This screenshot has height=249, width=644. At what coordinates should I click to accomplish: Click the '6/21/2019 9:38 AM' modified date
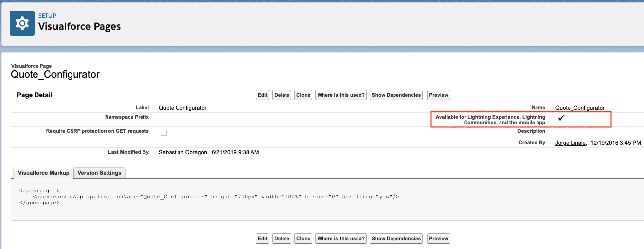click(235, 152)
